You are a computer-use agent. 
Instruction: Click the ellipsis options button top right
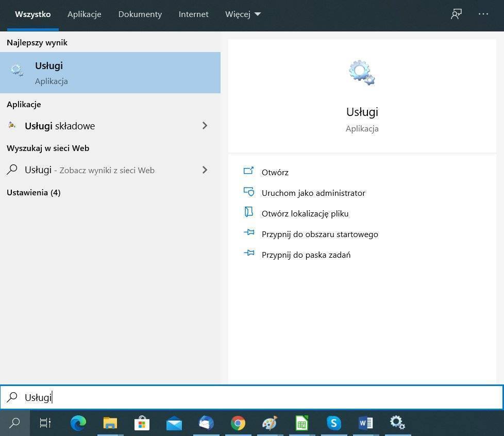point(483,14)
